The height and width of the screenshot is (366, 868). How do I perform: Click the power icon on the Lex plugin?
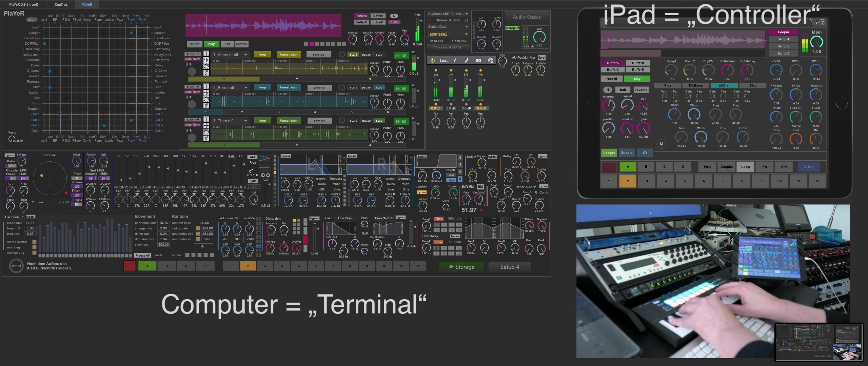(x=432, y=60)
